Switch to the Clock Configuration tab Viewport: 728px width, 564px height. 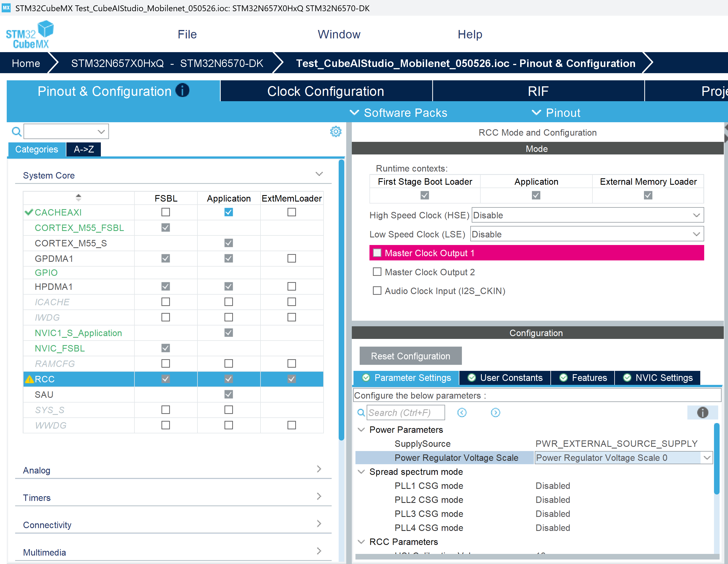coord(326,91)
